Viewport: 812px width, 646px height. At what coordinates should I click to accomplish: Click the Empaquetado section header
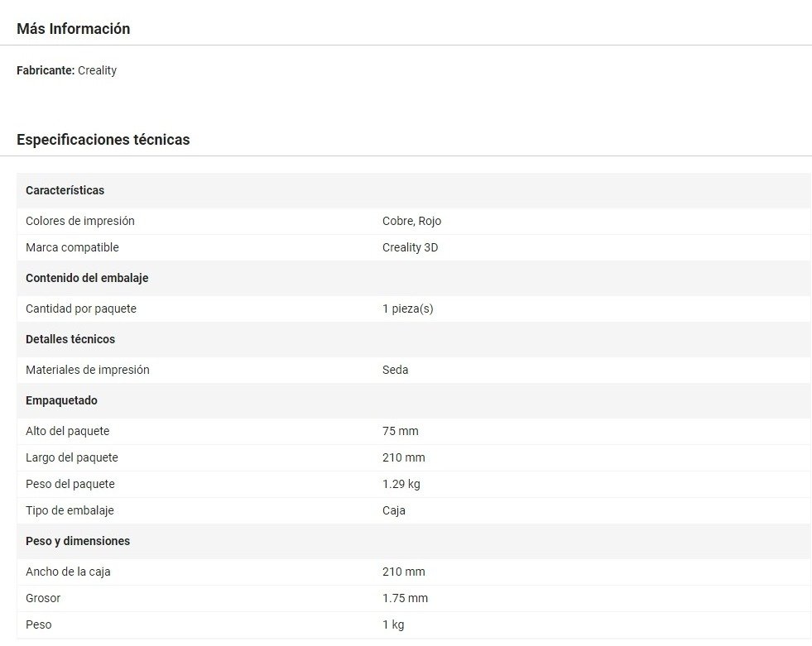61,400
